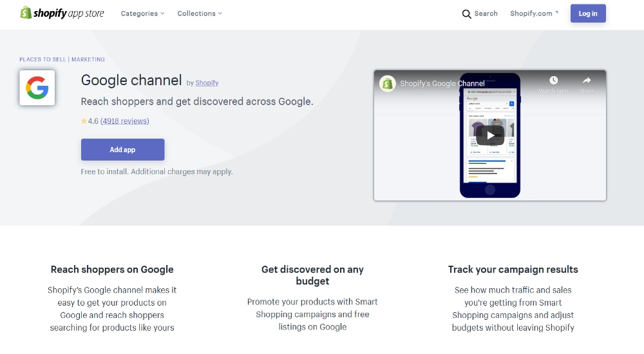644x354 pixels.
Task: Open the MARKETING breadcrumb link
Action: coord(88,59)
